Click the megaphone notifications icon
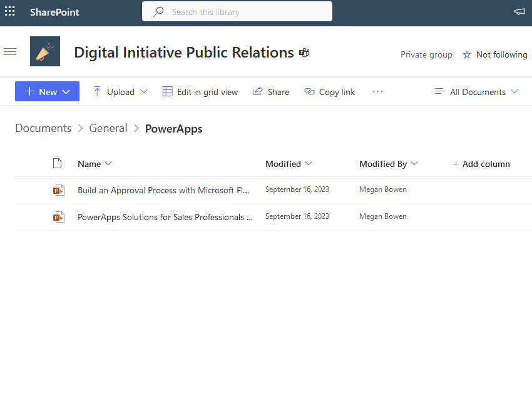Viewport: 532px width, 394px height. coord(519,11)
